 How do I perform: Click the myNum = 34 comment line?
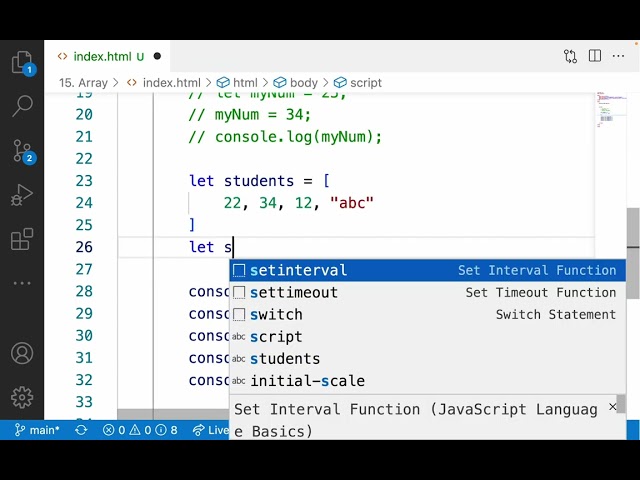(250, 114)
